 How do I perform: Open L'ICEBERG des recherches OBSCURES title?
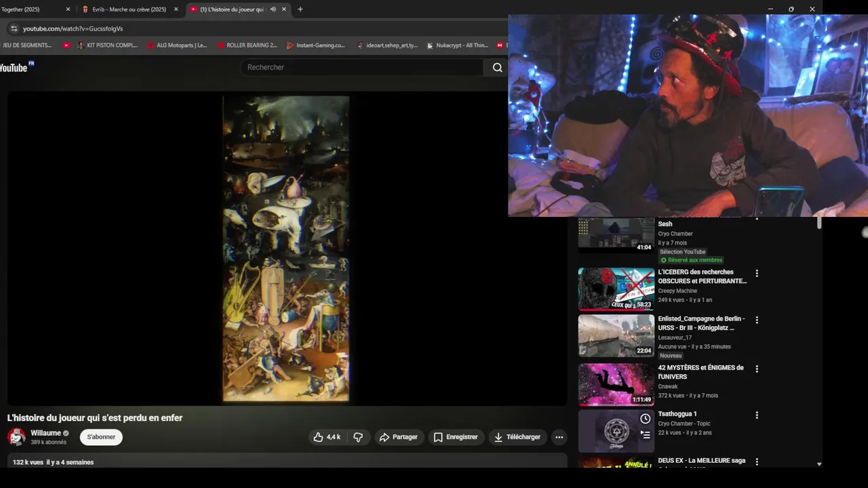click(702, 277)
